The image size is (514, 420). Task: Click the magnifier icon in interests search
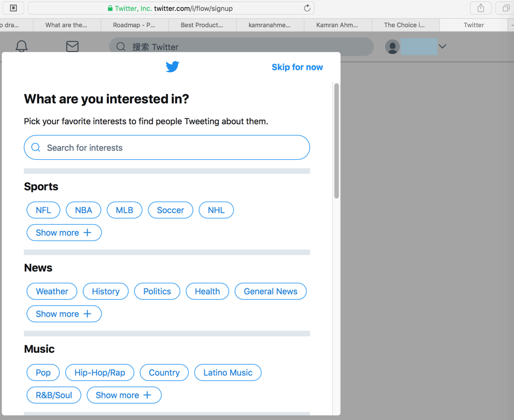36,147
